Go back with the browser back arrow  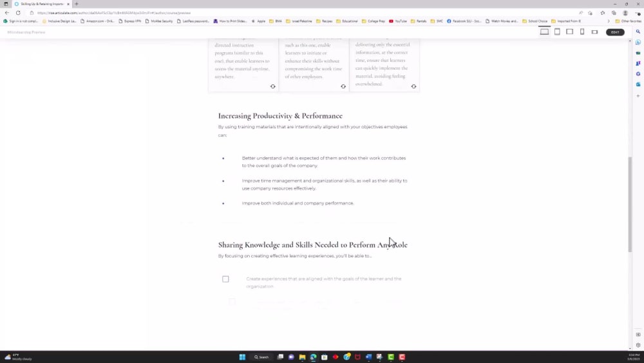7,13
